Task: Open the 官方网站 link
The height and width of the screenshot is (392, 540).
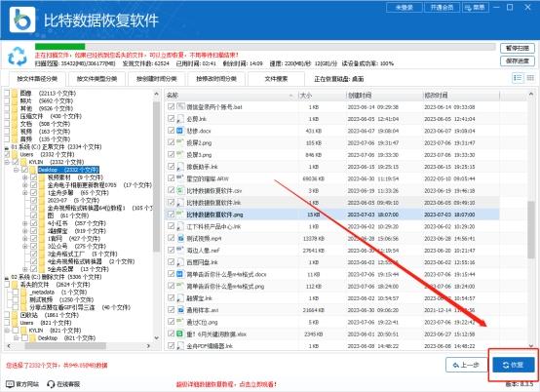Action: click(22, 384)
